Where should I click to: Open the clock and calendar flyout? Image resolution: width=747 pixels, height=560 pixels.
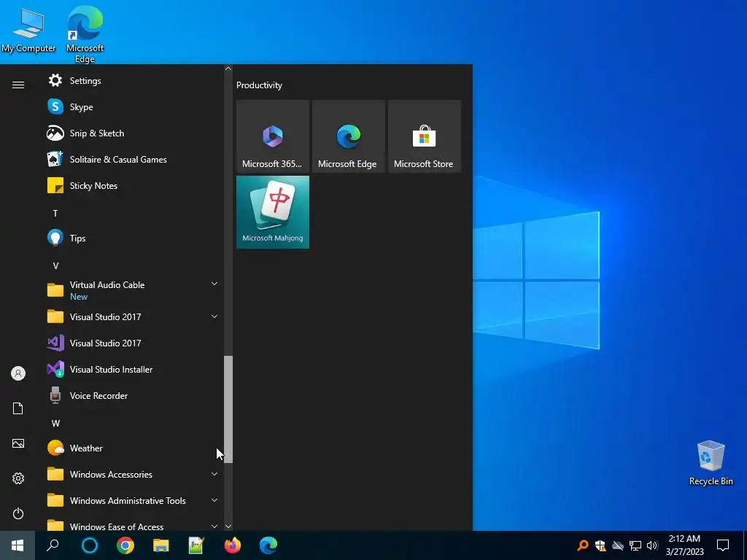click(684, 545)
